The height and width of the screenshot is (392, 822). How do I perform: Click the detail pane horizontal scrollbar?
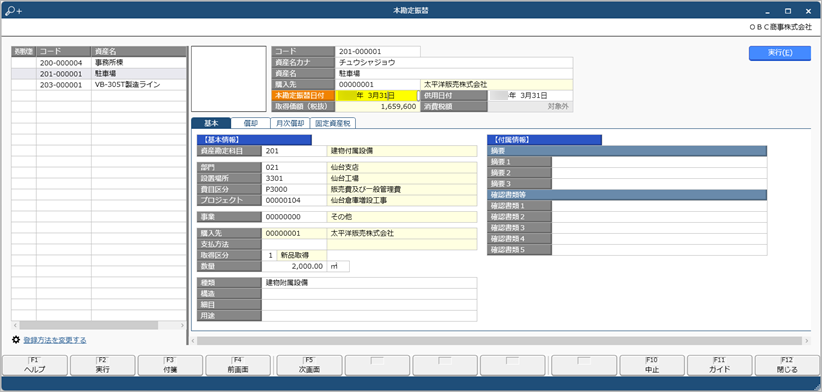500,341
